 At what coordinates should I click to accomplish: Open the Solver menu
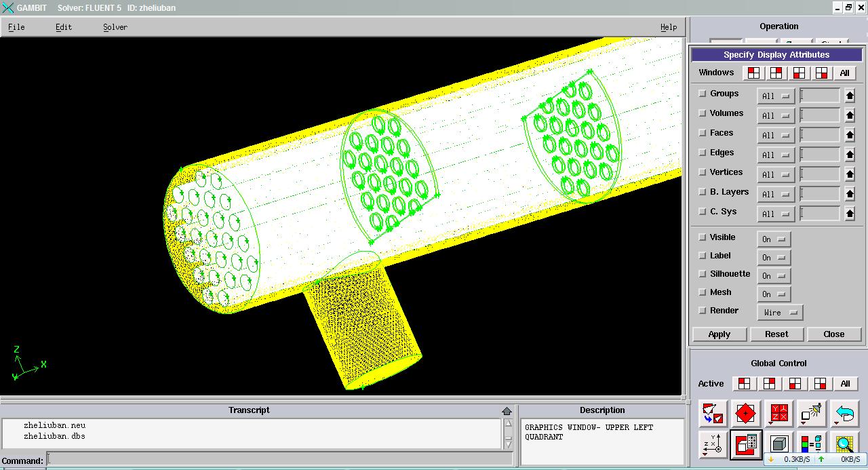click(115, 27)
